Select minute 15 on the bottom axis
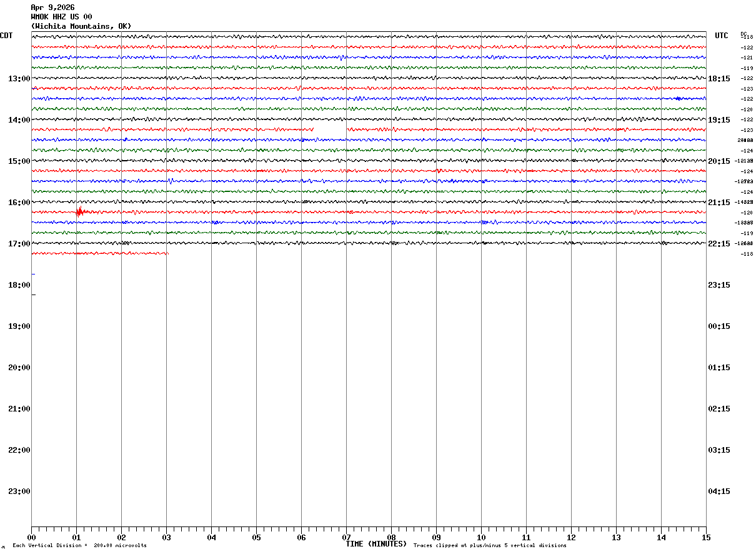The height and width of the screenshot is (554, 756). [x=706, y=537]
